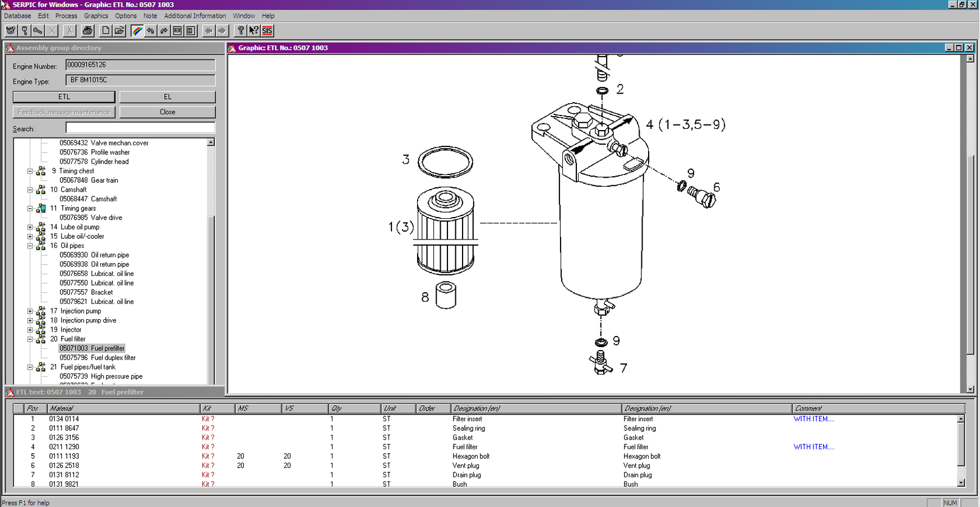
Task: Click the fit-to-width icon
Action: [x=178, y=31]
